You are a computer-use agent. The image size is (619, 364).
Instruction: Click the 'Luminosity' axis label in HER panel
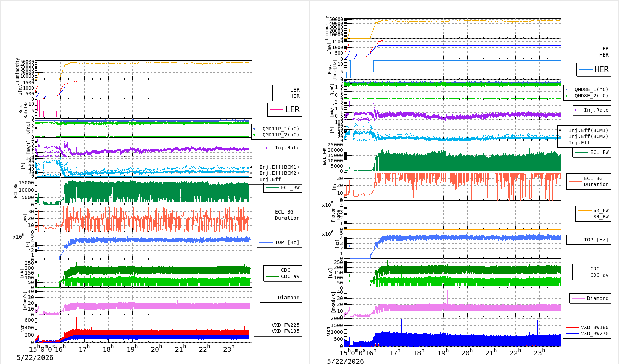click(x=327, y=28)
